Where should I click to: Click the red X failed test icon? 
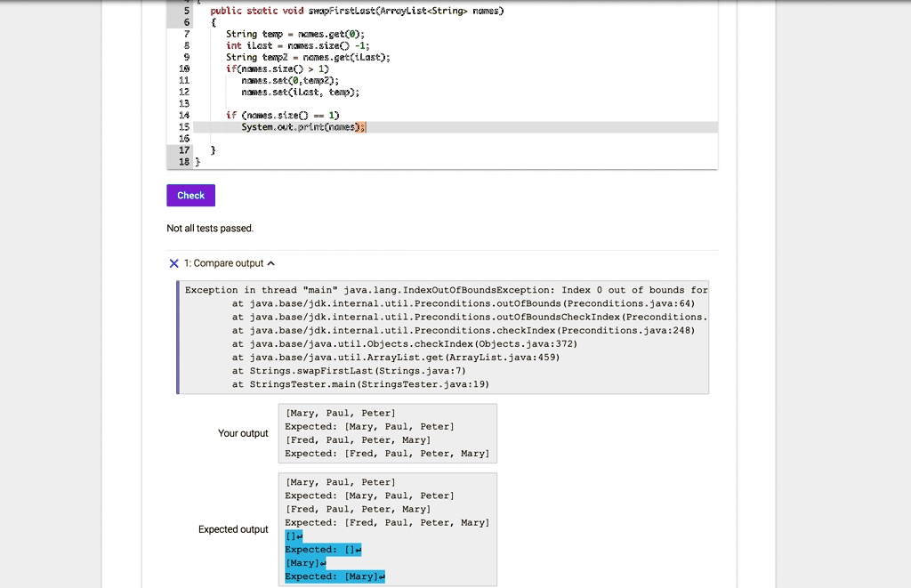[x=174, y=262]
